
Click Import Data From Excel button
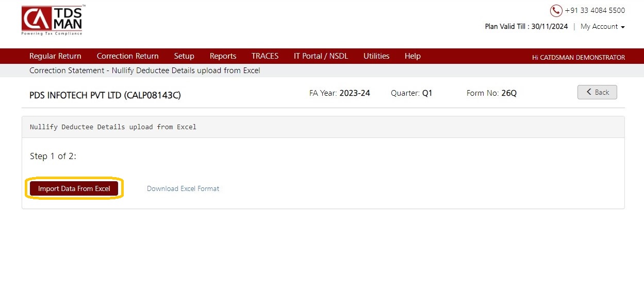click(74, 189)
